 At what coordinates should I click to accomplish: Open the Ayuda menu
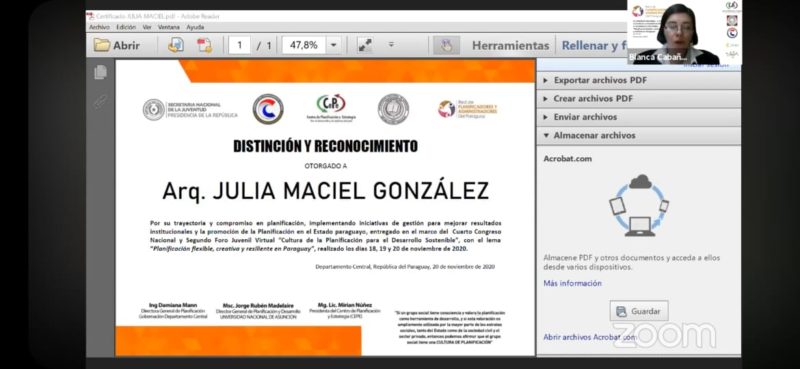click(195, 28)
